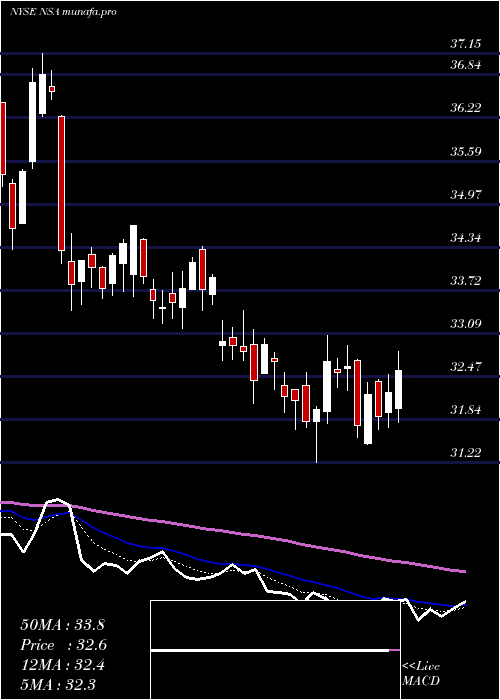Click the large red candle falling from 36.22

[x=62, y=183]
